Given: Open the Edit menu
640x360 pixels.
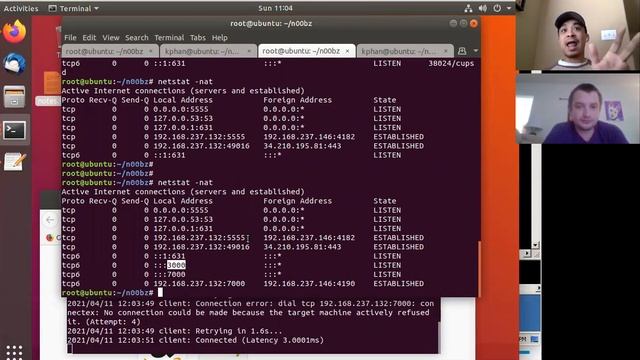Looking at the screenshot, I should (x=89, y=38).
